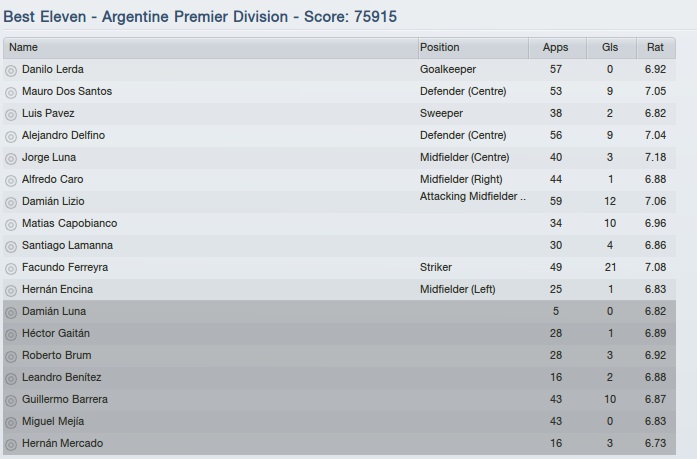Image resolution: width=697 pixels, height=459 pixels.
Task: Select the circle icon beside Facundo Ferreyra
Action: click(x=11, y=268)
